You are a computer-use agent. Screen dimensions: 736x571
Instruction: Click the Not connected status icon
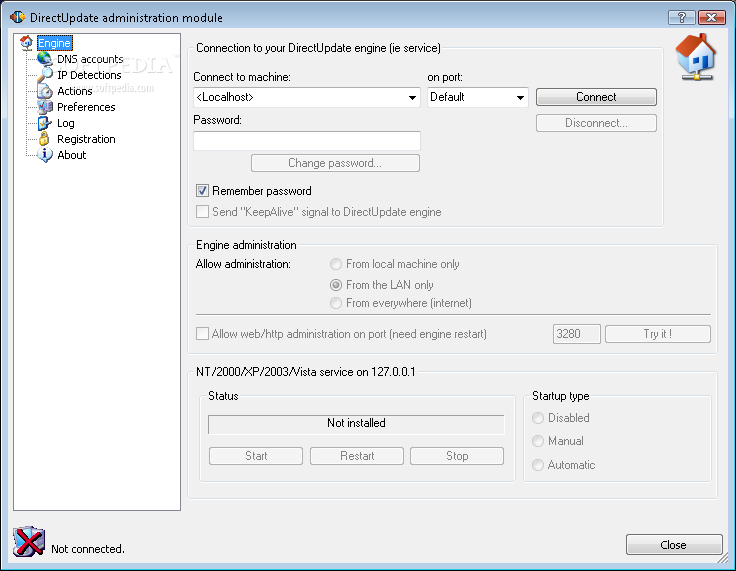coord(29,542)
